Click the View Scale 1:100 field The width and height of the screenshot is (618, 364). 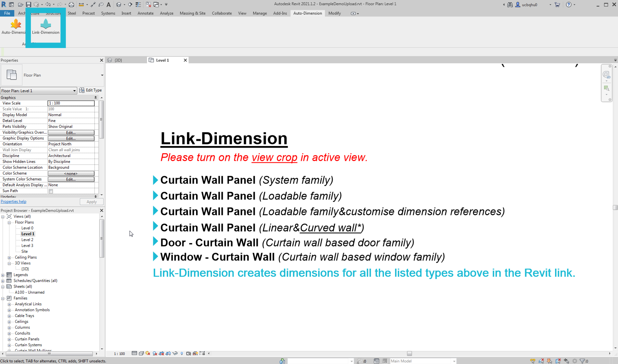[x=71, y=103]
